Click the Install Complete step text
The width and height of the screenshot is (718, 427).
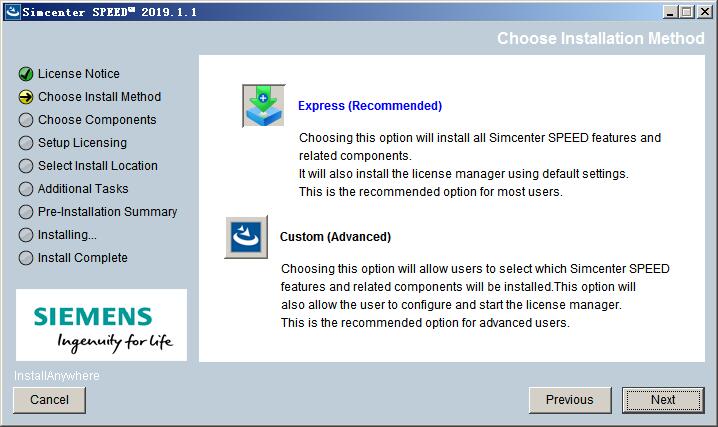(82, 258)
